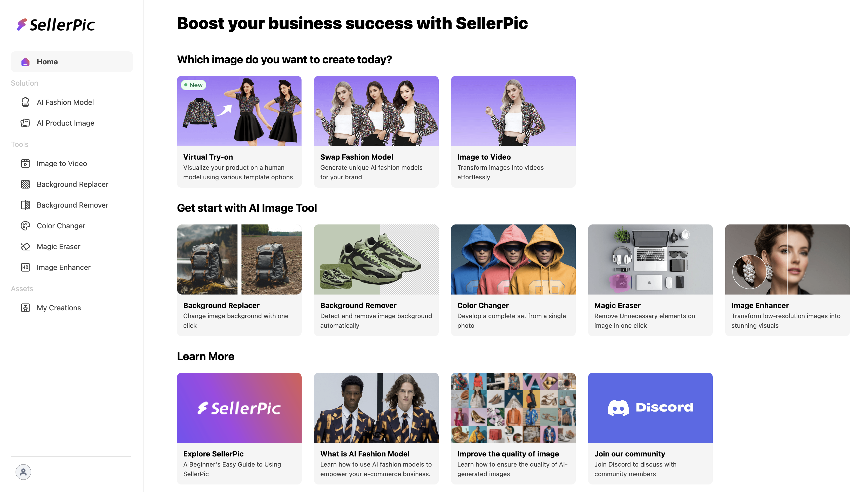
Task: Open the user profile avatar
Action: click(23, 472)
